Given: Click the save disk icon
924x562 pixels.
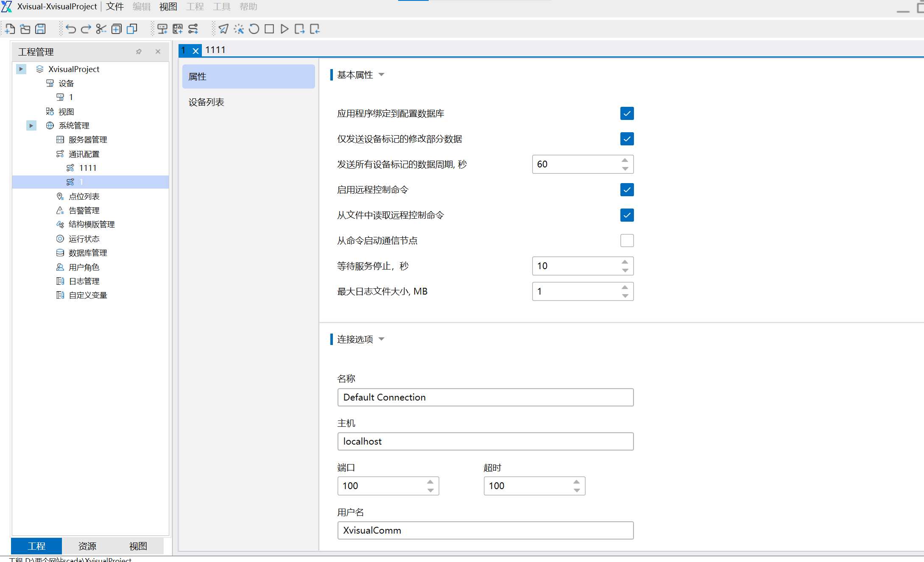Looking at the screenshot, I should pyautogui.click(x=40, y=29).
